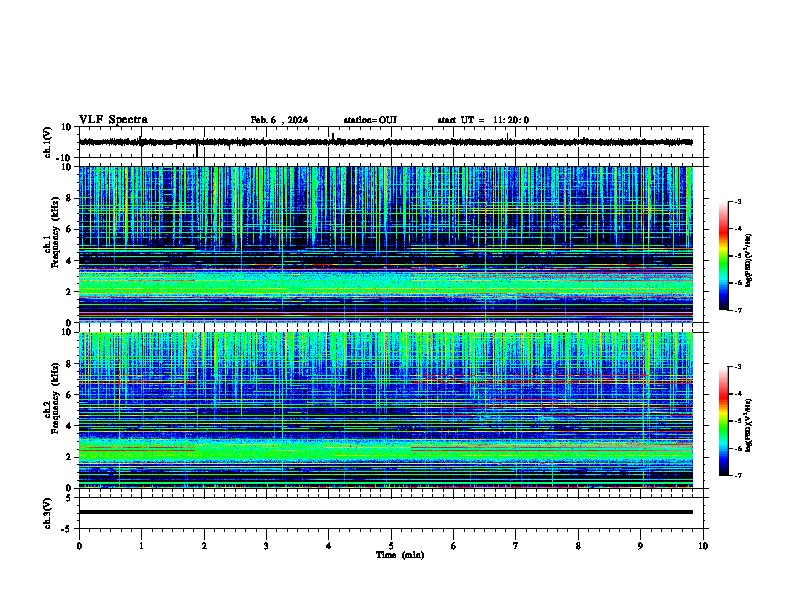Click the "Time (min)" axis label
Image resolution: width=792 pixels, height=612 pixels.
coord(400,555)
